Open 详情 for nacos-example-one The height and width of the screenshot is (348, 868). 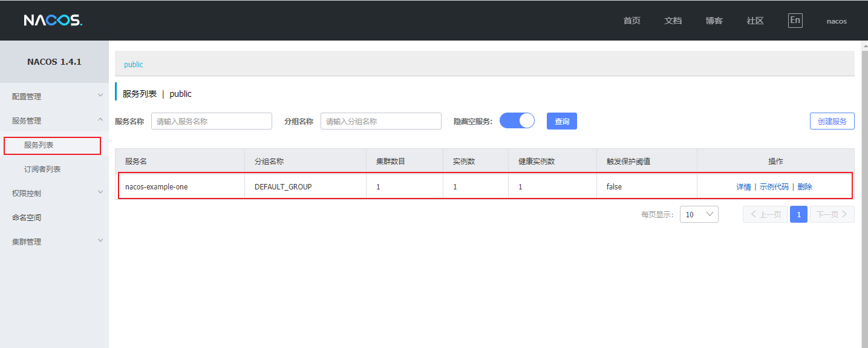pos(743,187)
